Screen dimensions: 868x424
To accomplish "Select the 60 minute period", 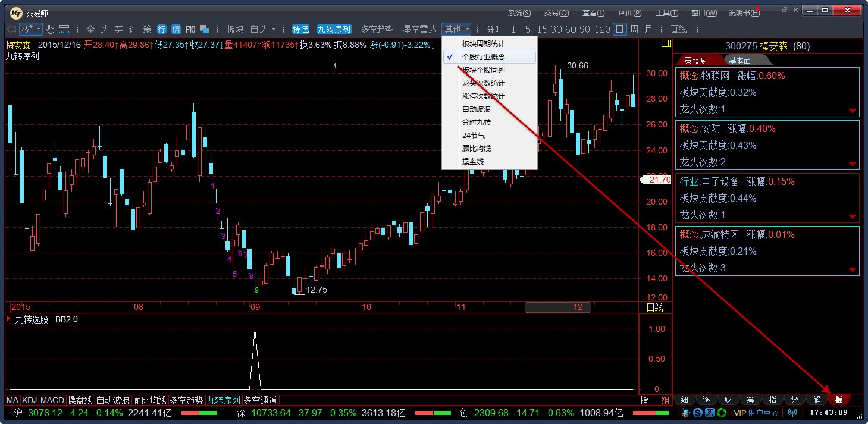I will point(571,29).
